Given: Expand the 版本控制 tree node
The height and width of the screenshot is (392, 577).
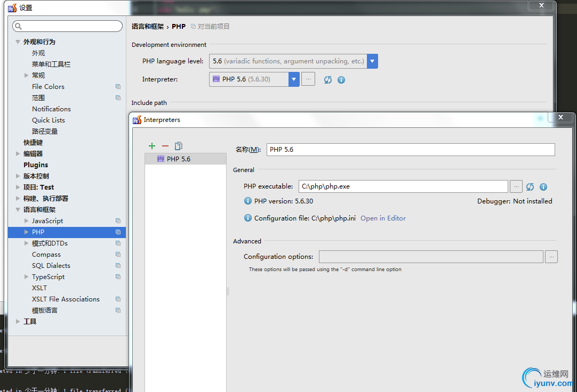Looking at the screenshot, I should 18,176.
